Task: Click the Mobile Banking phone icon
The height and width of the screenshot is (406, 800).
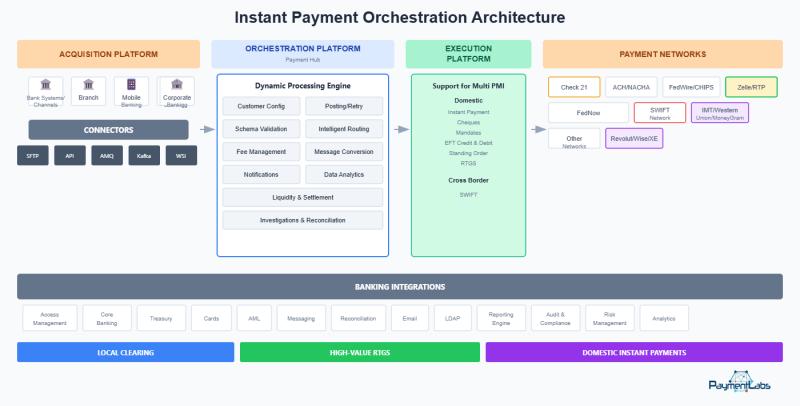Action: (x=131, y=84)
